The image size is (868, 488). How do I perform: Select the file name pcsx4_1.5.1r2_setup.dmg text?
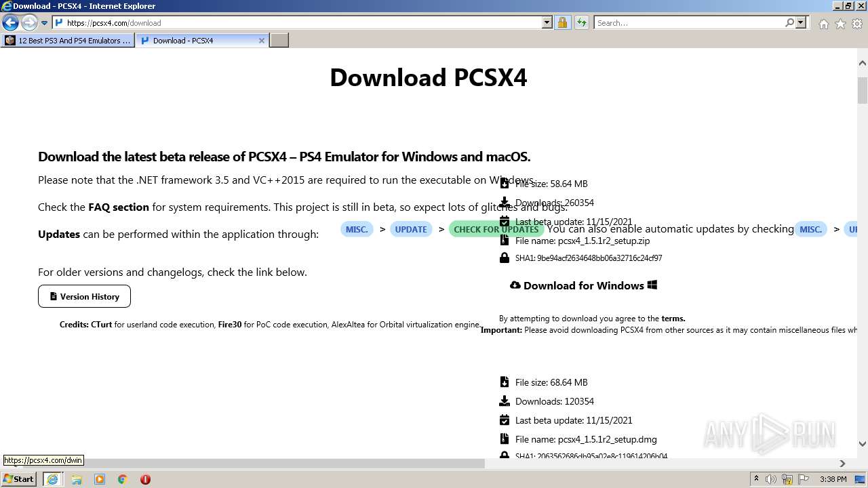click(x=607, y=439)
